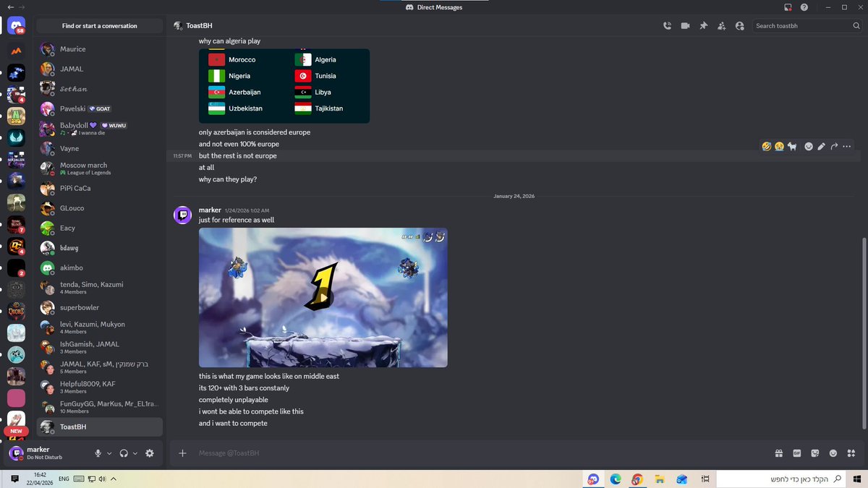Add friends to this DM
868x488 pixels.
[x=721, y=25]
